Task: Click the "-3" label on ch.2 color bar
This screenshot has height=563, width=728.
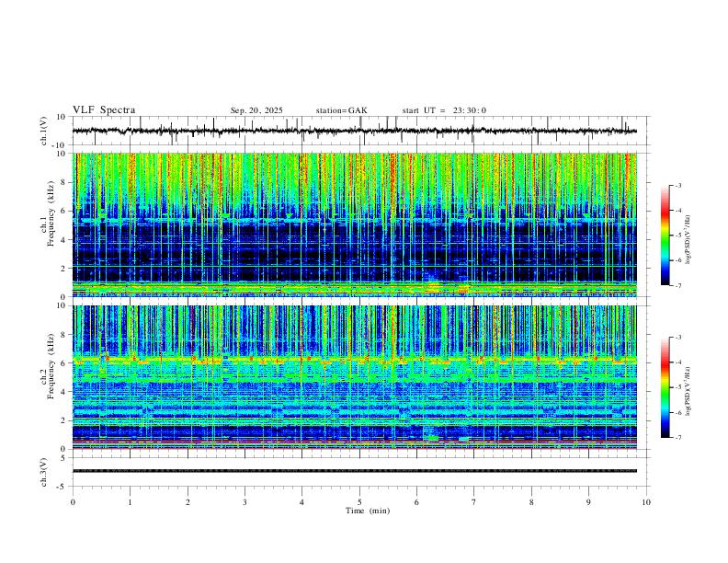Action: (678, 338)
